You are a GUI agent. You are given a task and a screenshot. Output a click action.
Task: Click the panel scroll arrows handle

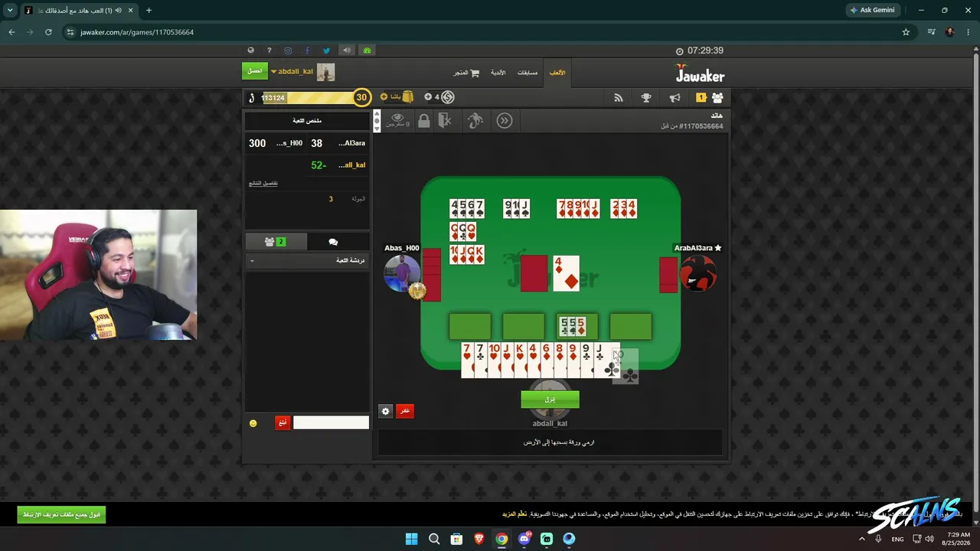377,120
